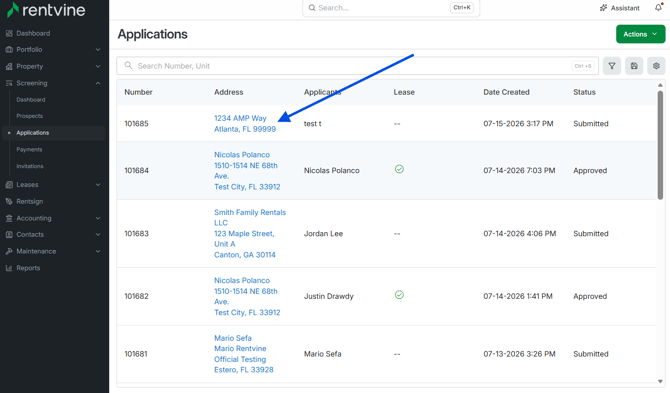This screenshot has width=670, height=393.
Task: Open application 101684 address link
Action: (247, 171)
